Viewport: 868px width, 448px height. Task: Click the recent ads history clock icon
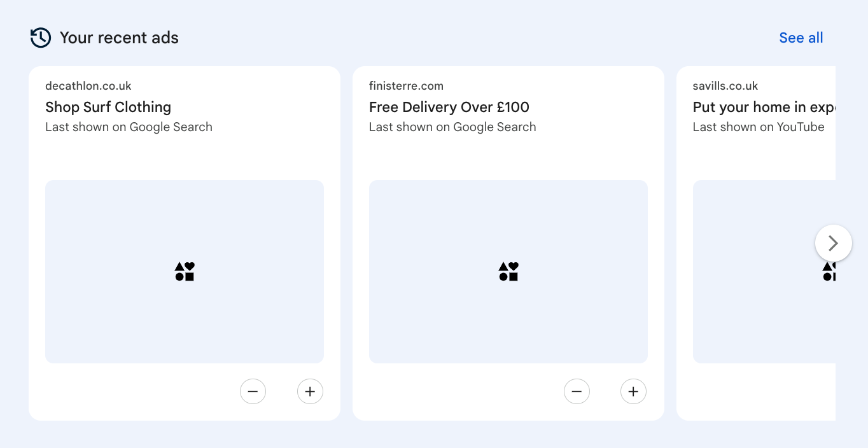tap(40, 38)
